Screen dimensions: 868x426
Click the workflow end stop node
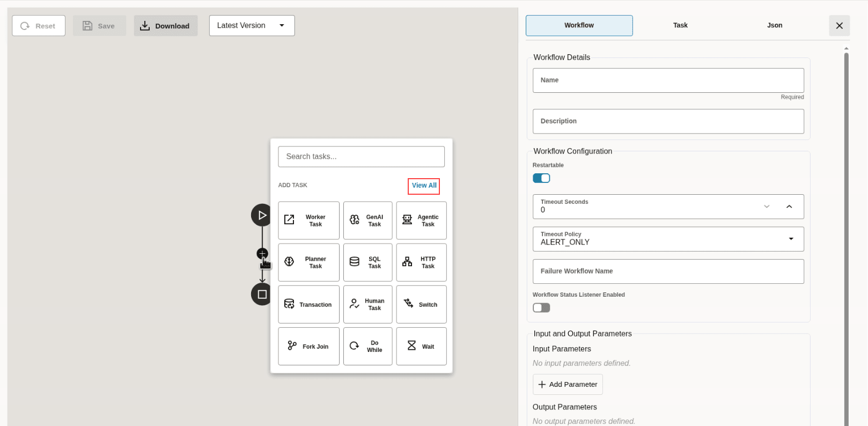tap(262, 295)
